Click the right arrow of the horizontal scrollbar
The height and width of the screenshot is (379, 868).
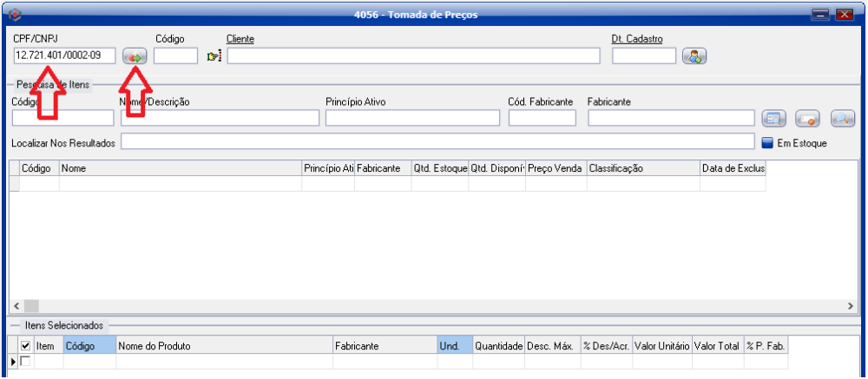pos(850,306)
